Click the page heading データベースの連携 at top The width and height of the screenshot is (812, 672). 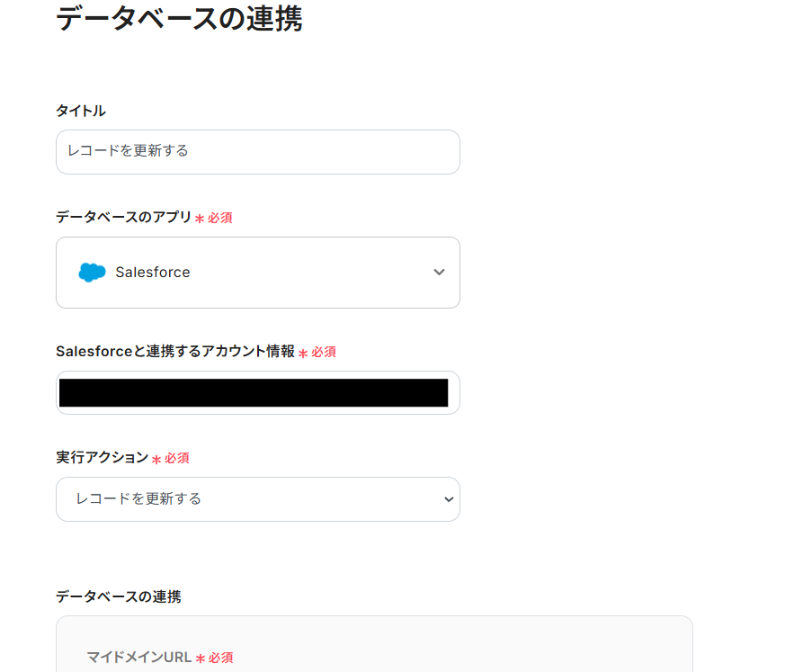179,18
